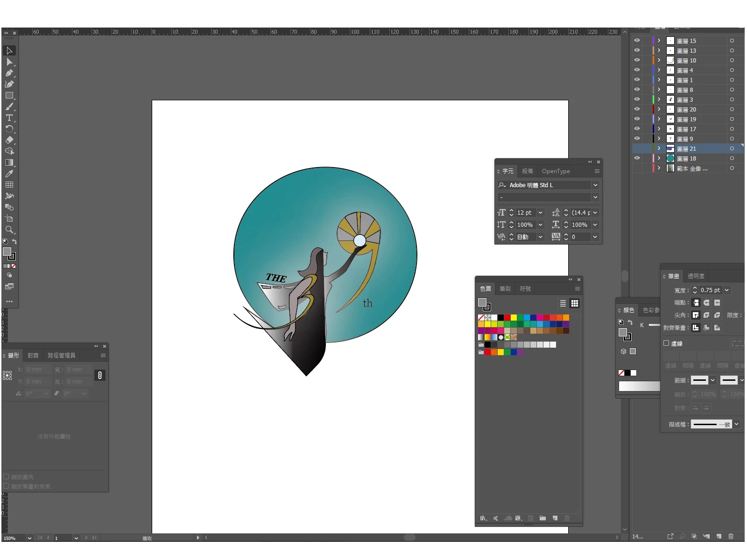Select the Mesh tool in toolbar
Image resolution: width=747 pixels, height=560 pixels.
9,185
